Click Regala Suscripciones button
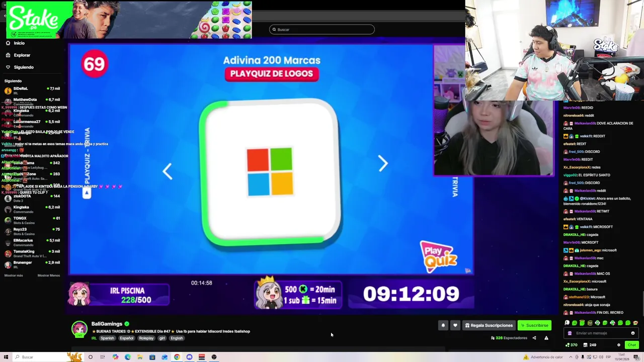The width and height of the screenshot is (644, 362). click(x=489, y=325)
